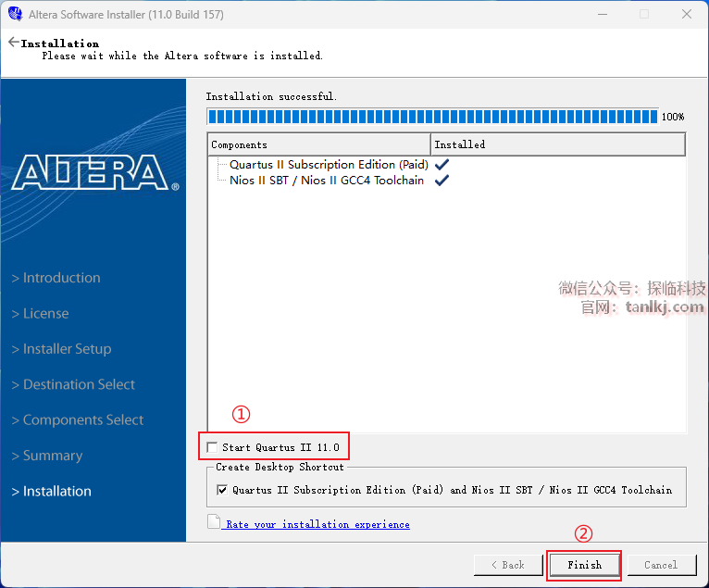Click the installation progress bar
The height and width of the screenshot is (588, 709).
coord(432,117)
